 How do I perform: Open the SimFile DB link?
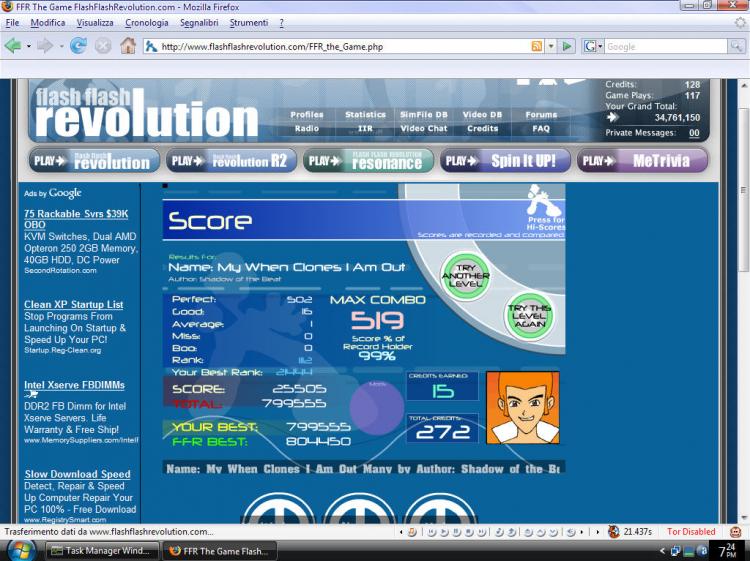pyautogui.click(x=424, y=115)
